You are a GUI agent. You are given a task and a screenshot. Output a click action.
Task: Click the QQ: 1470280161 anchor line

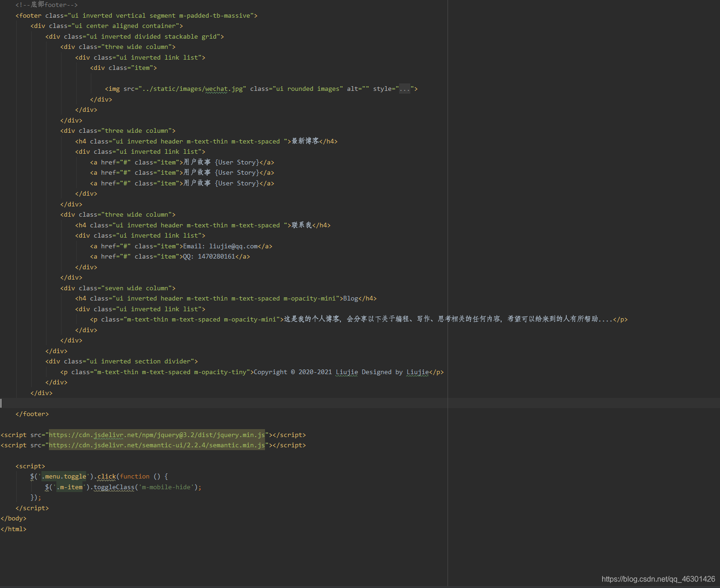click(x=170, y=256)
